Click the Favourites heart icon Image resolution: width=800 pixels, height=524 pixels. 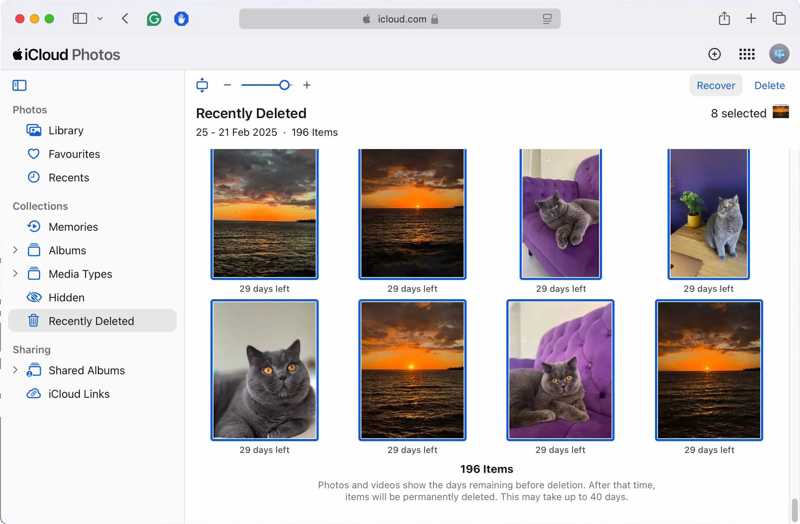(x=34, y=154)
